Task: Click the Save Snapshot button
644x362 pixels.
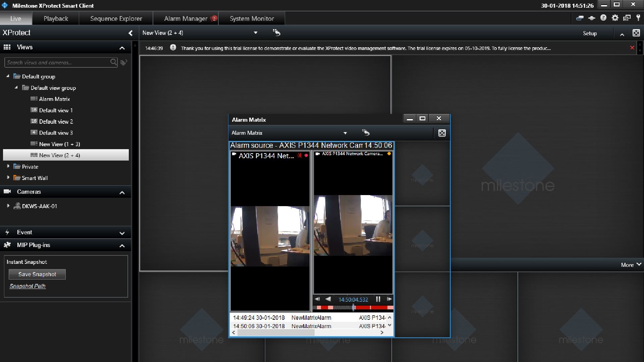Action: click(37, 274)
